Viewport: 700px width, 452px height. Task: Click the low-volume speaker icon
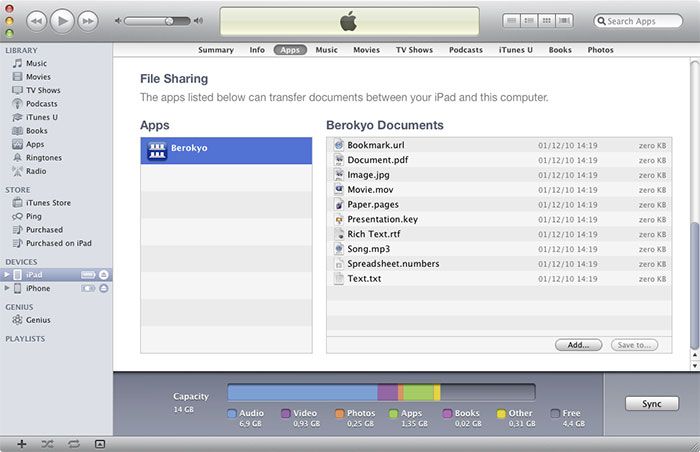pos(118,21)
